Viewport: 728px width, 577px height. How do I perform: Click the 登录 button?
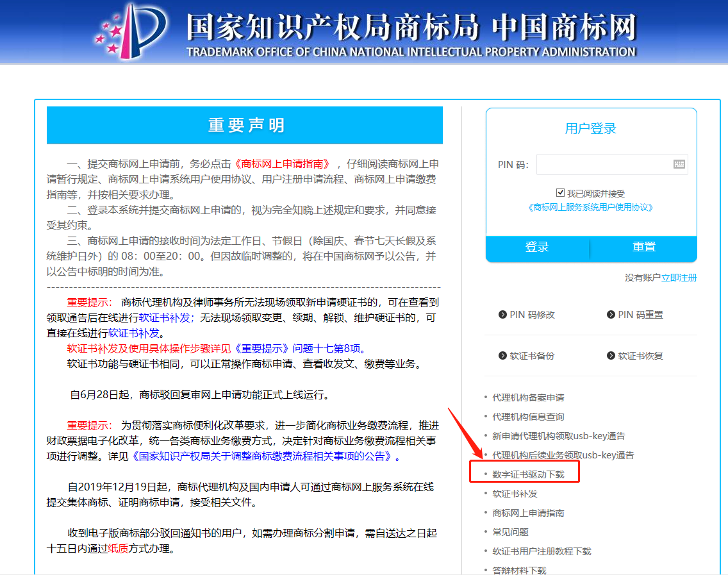coord(537,247)
